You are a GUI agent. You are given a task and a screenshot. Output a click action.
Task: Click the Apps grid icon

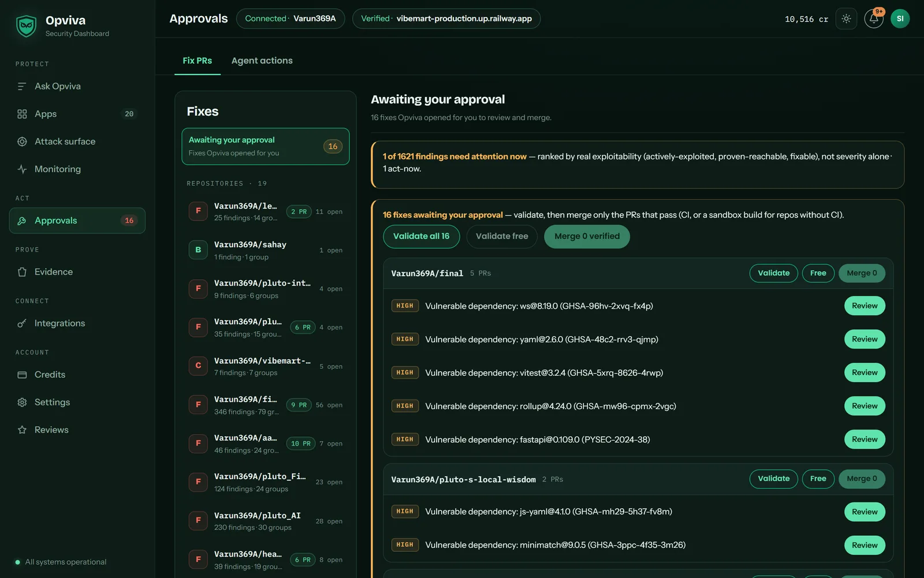coord(22,114)
